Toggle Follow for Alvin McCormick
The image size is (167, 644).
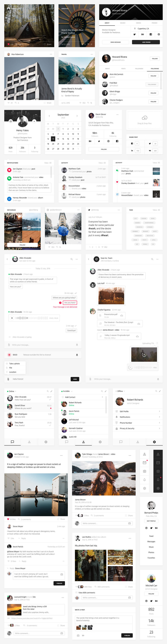tap(153, 76)
